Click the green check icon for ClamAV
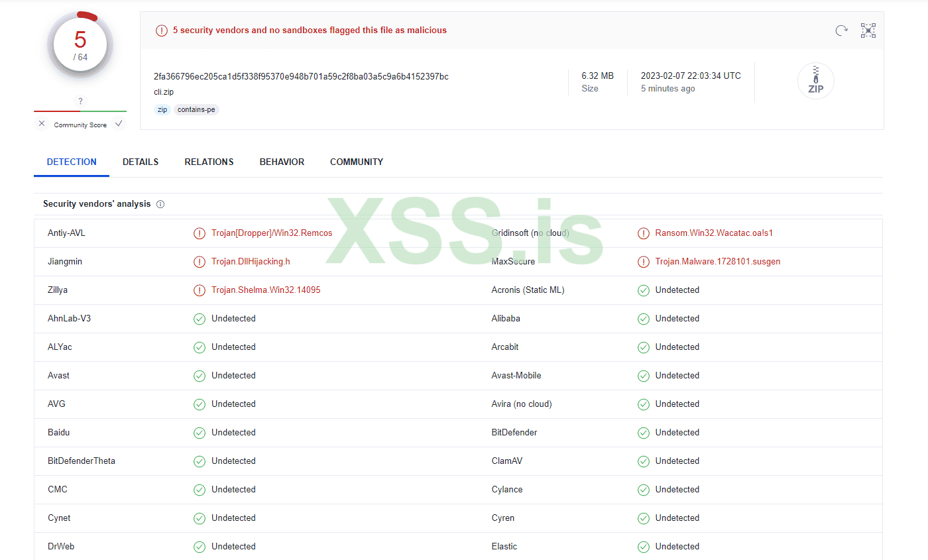Screen dimensions: 928x560 click(643, 461)
